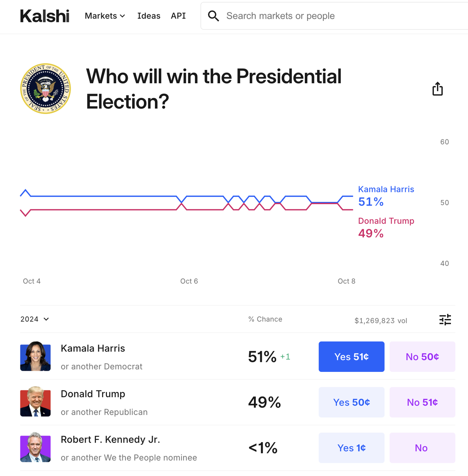Click Donald Trump's profile photo
Viewport: 468px width, 476px height.
point(35,402)
